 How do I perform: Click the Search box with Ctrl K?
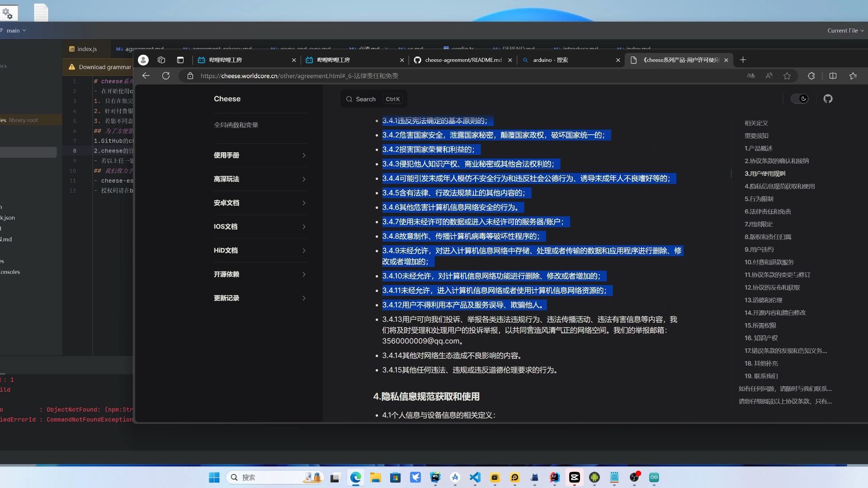pyautogui.click(x=374, y=99)
